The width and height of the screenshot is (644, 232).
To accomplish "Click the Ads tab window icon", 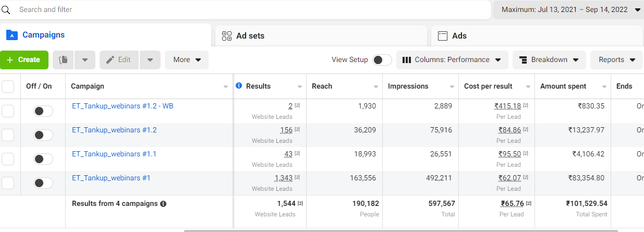I will (443, 36).
